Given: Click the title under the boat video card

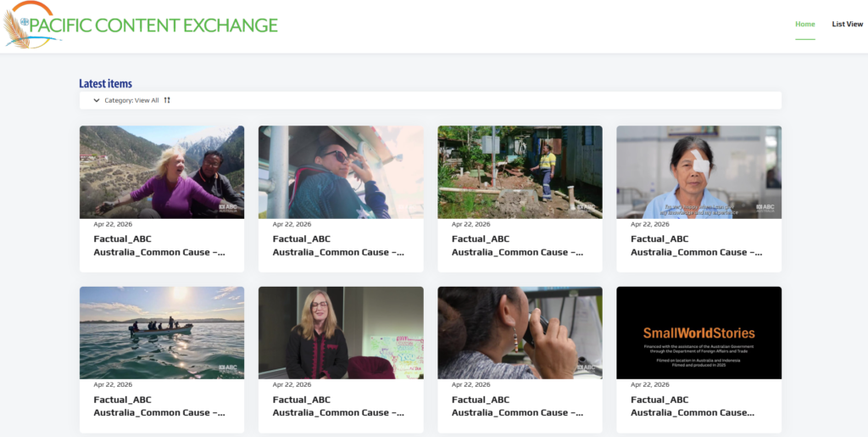Looking at the screenshot, I should pos(159,406).
